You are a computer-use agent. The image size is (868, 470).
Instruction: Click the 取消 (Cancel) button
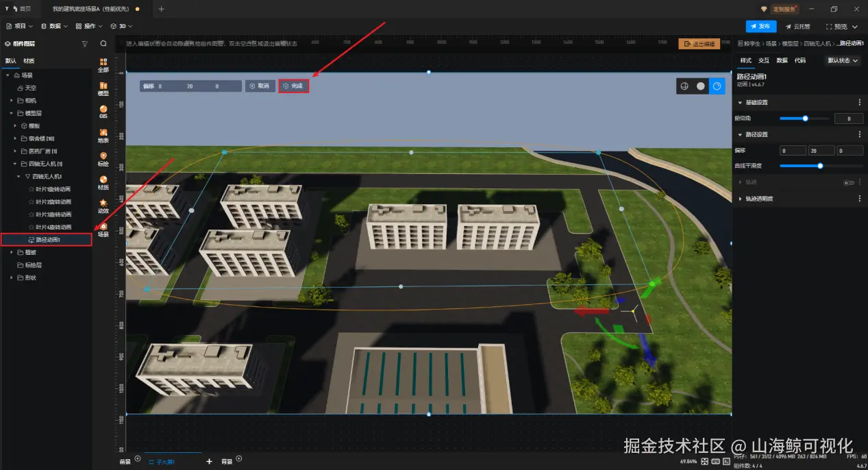click(x=260, y=86)
